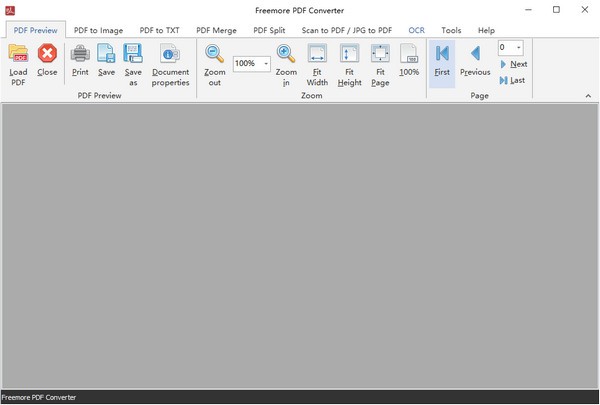Image resolution: width=600 pixels, height=405 pixels.
Task: Open the Tools tab
Action: [451, 30]
